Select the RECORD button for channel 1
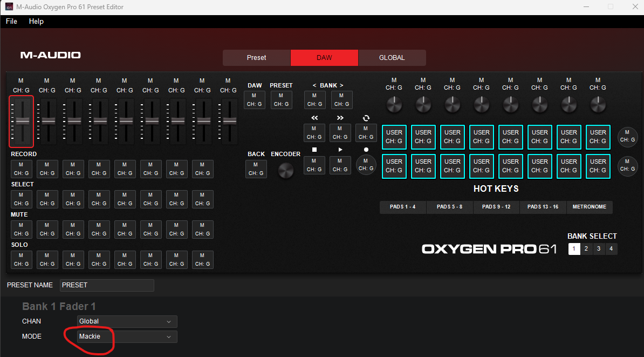644x357 pixels. click(x=22, y=169)
